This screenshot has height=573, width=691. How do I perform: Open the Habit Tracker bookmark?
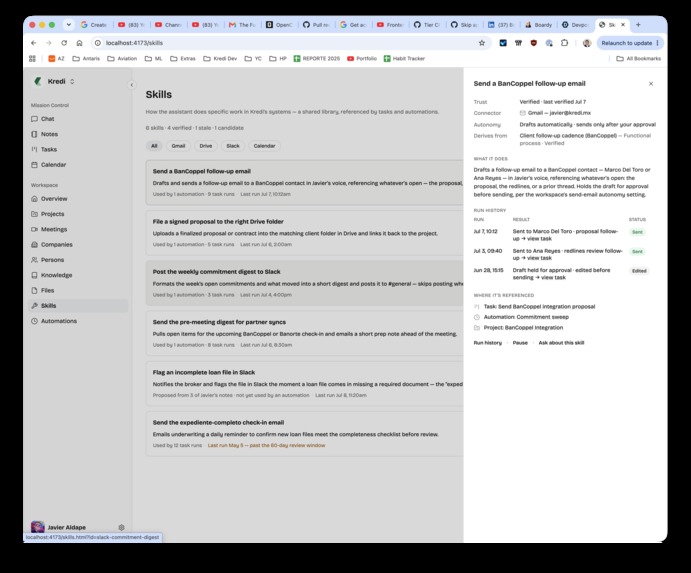(x=404, y=59)
